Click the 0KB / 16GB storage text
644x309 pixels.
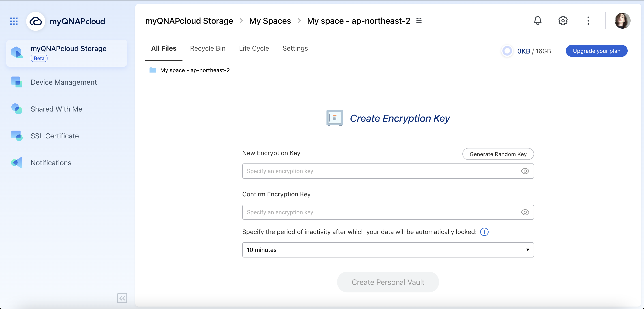(534, 51)
